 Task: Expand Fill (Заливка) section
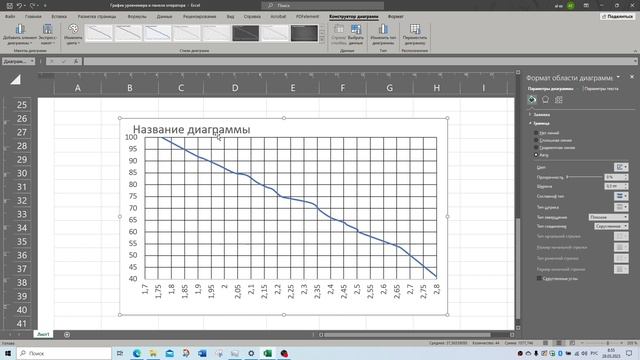[539, 115]
